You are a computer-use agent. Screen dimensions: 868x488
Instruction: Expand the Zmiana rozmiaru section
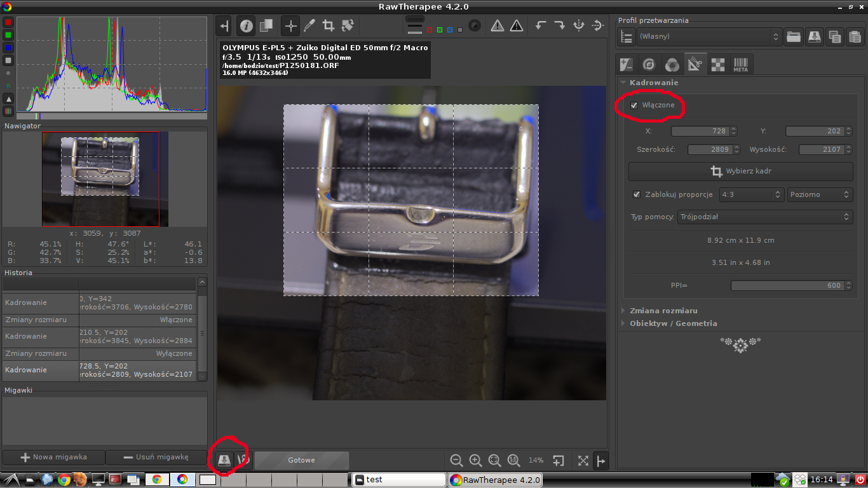click(663, 311)
